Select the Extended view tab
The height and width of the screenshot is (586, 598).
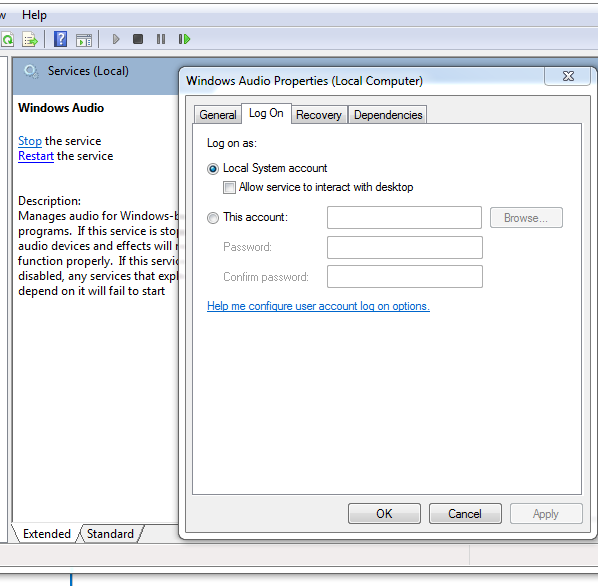47,533
